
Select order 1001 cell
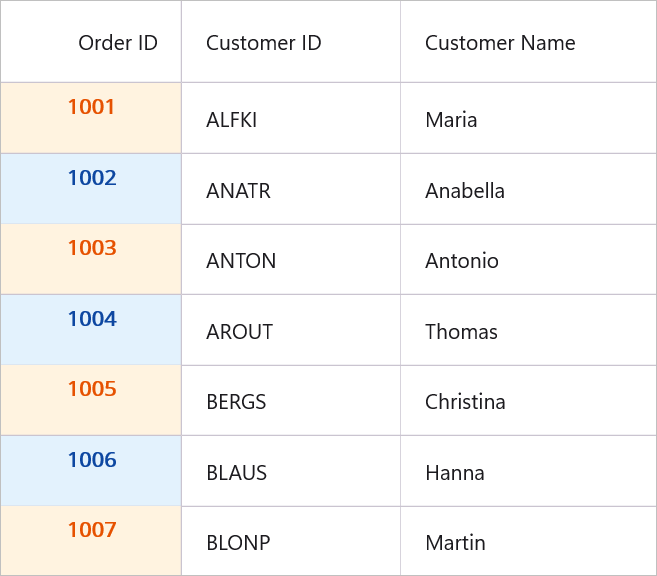pyautogui.click(x=91, y=118)
